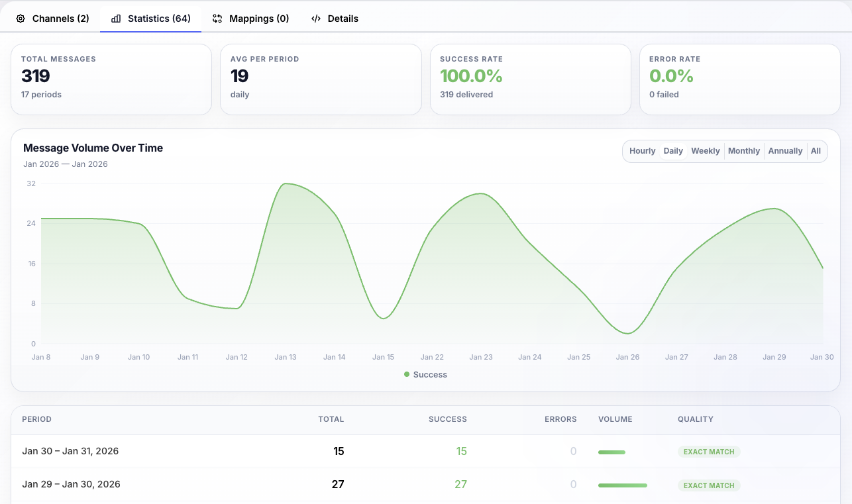
Task: Select the Jan 30 – Jan 31, 2026 row
Action: (x=425, y=452)
